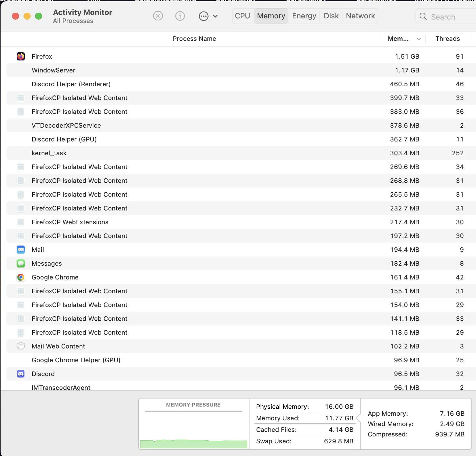
Task: Select the WindowServer process row
Action: point(241,70)
